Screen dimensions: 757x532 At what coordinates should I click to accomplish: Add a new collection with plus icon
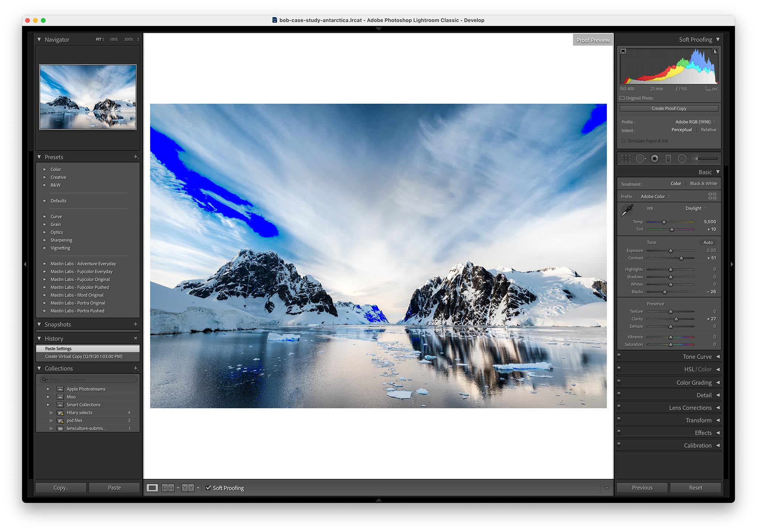[x=136, y=368]
